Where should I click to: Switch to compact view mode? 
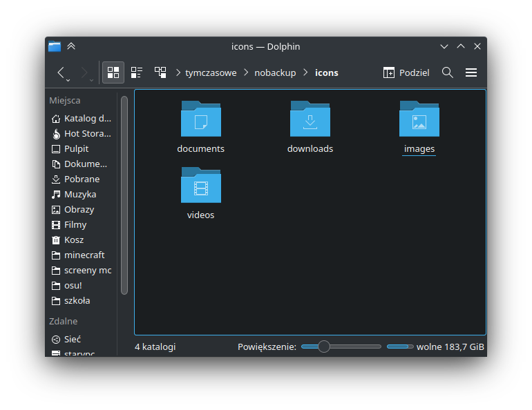137,72
